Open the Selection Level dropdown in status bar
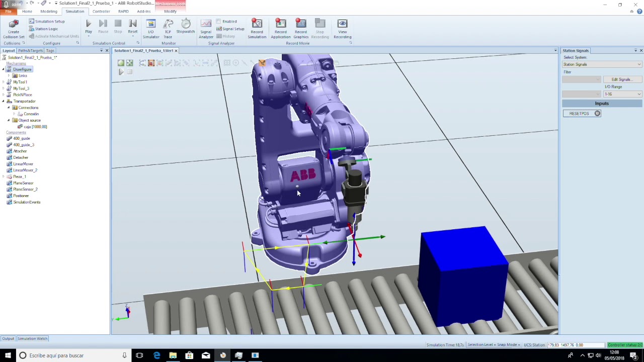 click(x=481, y=345)
